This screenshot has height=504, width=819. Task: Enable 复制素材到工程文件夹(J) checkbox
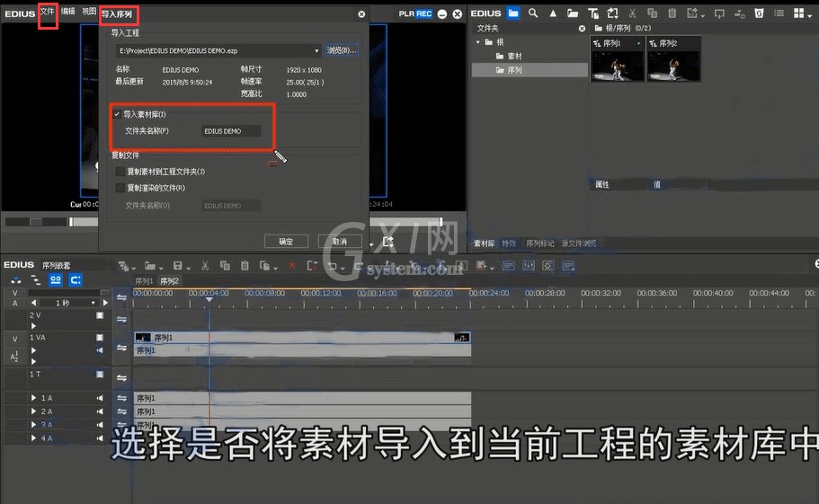coord(120,171)
